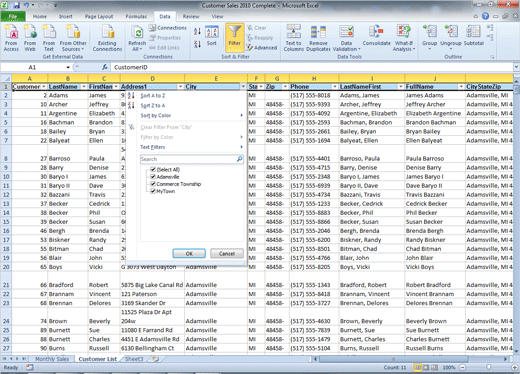
Task: Open the Zip column filter dropdown
Action: pyautogui.click(x=285, y=87)
